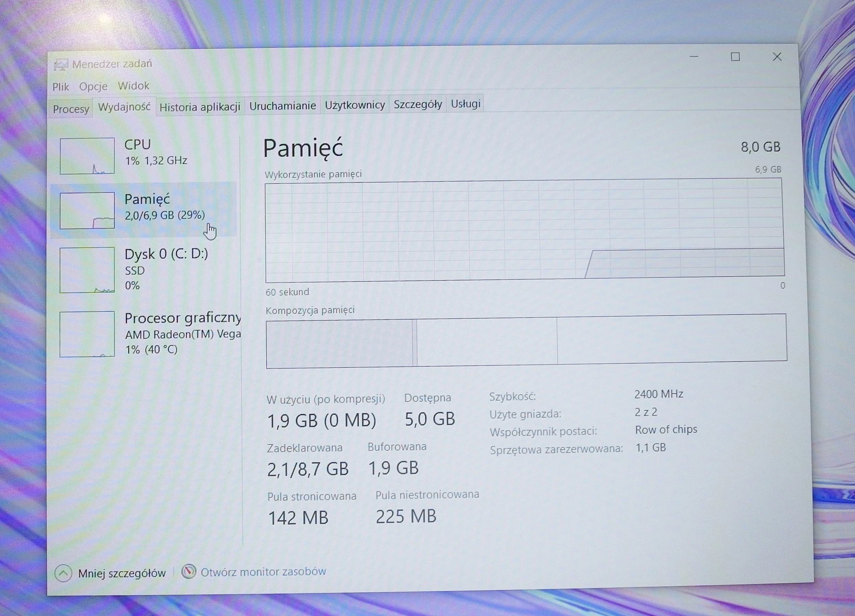
Task: Click the 225 MB non-paged pool value
Action: tap(406, 516)
